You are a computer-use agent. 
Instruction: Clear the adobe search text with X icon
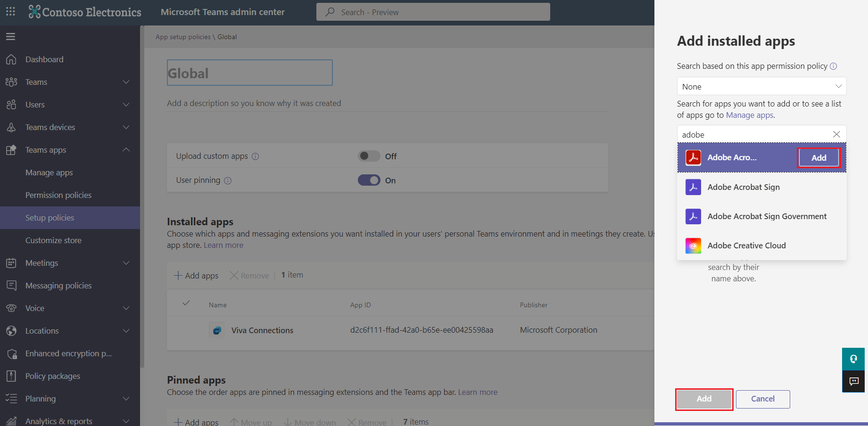pyautogui.click(x=836, y=134)
